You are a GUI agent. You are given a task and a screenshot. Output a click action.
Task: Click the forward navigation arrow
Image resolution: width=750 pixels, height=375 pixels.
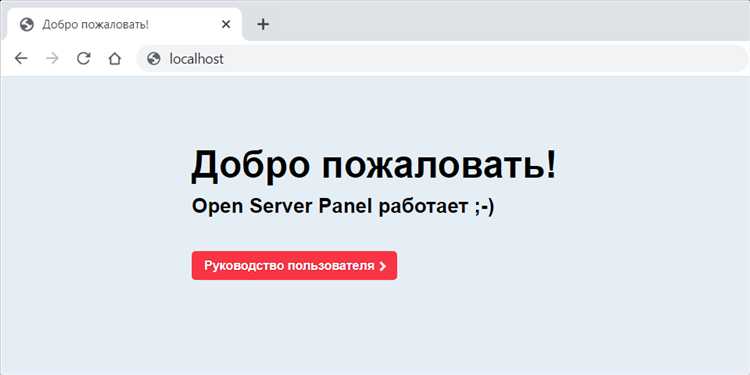pyautogui.click(x=52, y=59)
